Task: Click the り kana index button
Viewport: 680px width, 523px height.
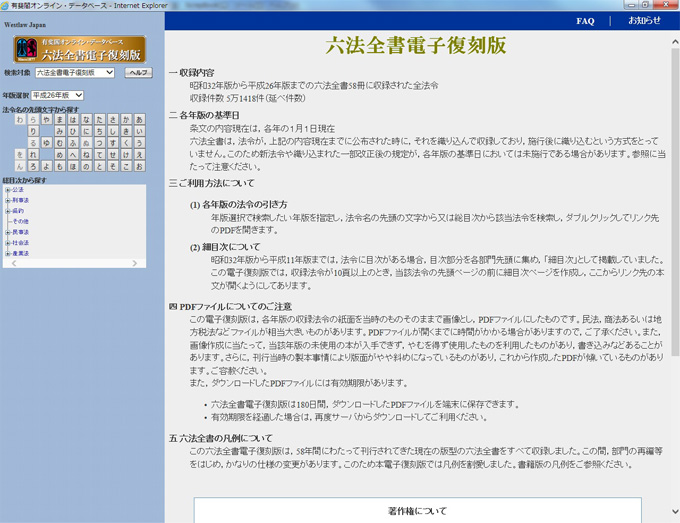Action: click(x=33, y=131)
